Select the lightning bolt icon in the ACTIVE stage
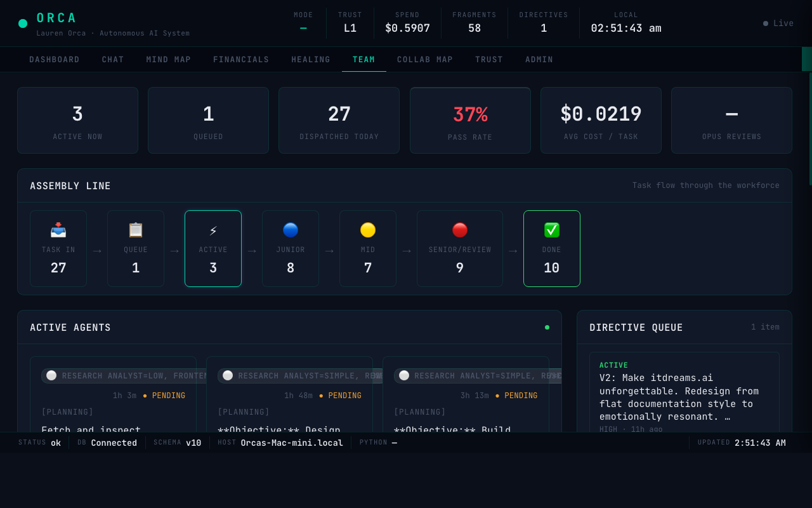 [x=213, y=230]
